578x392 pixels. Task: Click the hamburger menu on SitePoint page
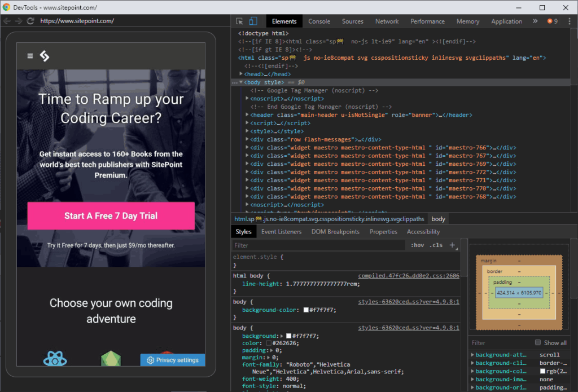(x=30, y=56)
